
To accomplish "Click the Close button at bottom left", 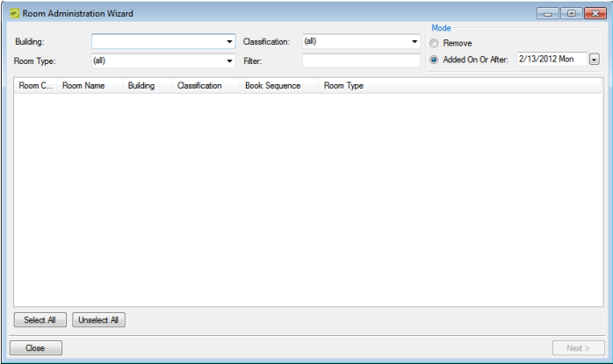I will (x=36, y=348).
